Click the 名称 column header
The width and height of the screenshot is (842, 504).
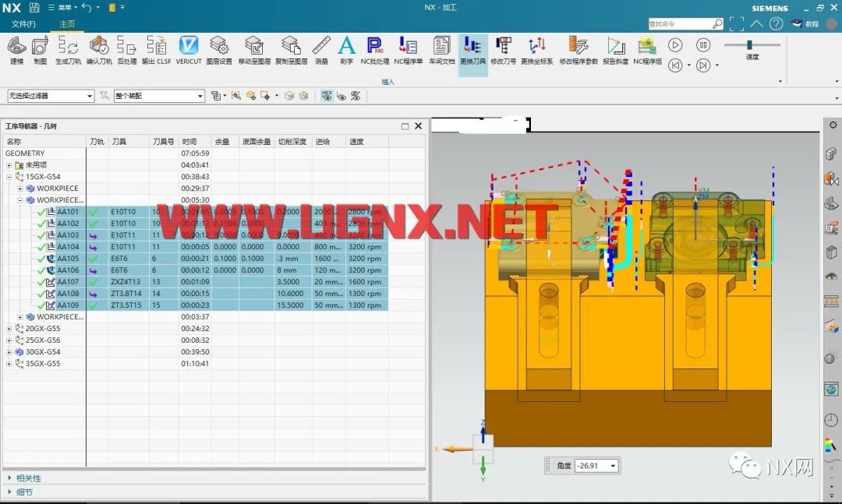(x=44, y=142)
